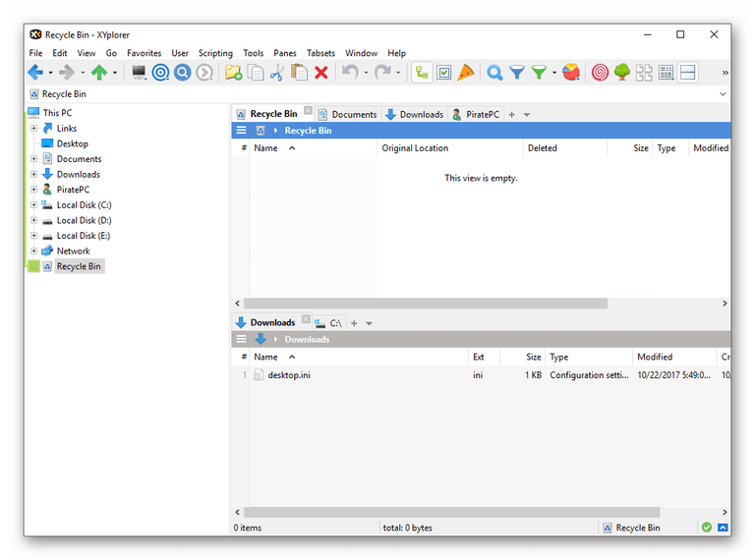Open the Back button history dropdown
Image resolution: width=755 pixels, height=560 pixels.
coord(50,73)
